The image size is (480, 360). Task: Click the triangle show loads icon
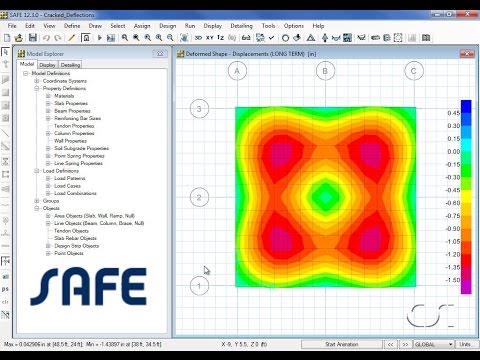(311, 38)
